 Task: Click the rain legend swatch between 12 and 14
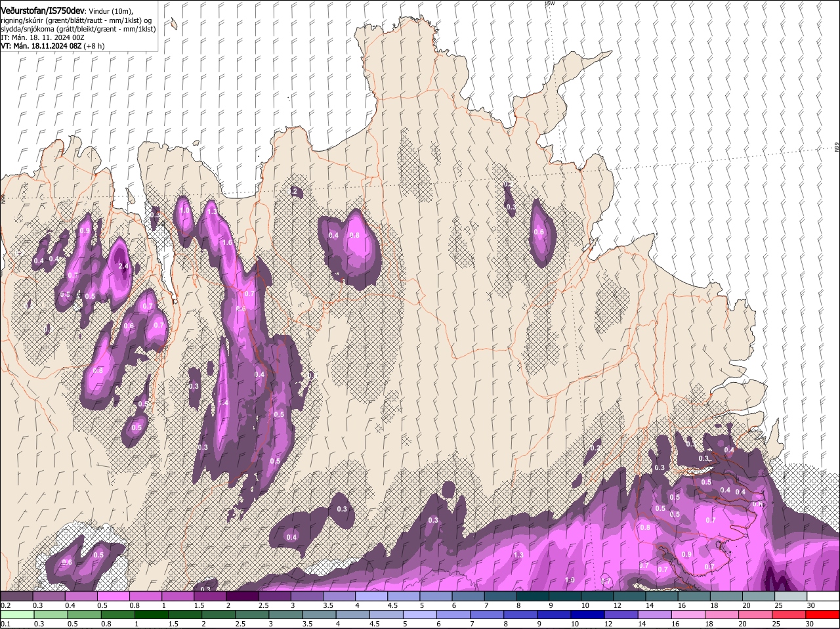[621, 615]
